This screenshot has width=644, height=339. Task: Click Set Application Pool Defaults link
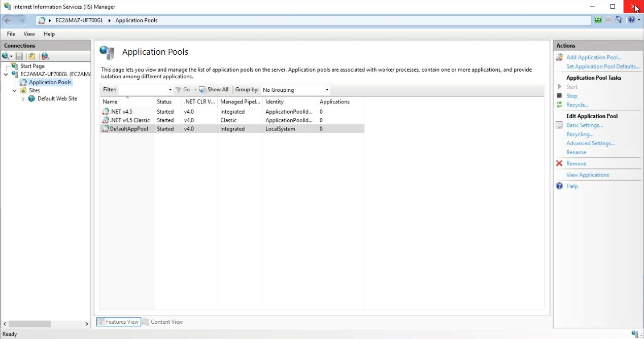pyautogui.click(x=603, y=66)
